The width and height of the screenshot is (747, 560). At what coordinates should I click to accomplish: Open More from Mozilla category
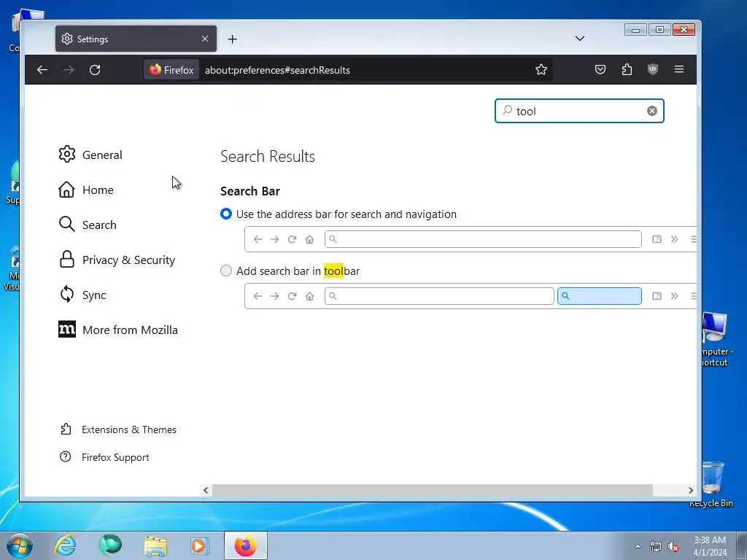[118, 330]
